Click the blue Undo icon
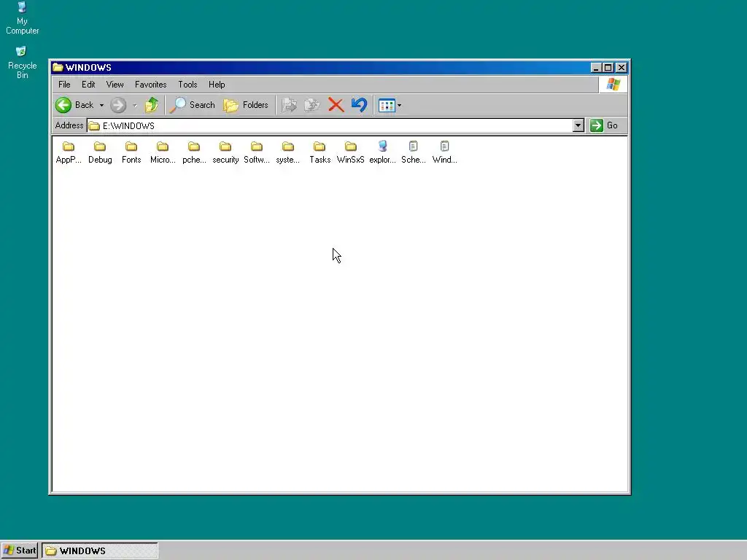 (x=359, y=105)
